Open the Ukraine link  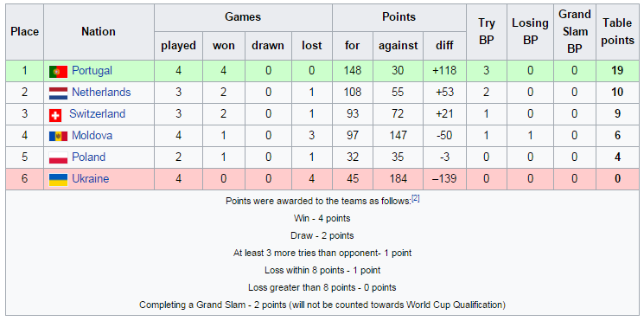click(91, 179)
